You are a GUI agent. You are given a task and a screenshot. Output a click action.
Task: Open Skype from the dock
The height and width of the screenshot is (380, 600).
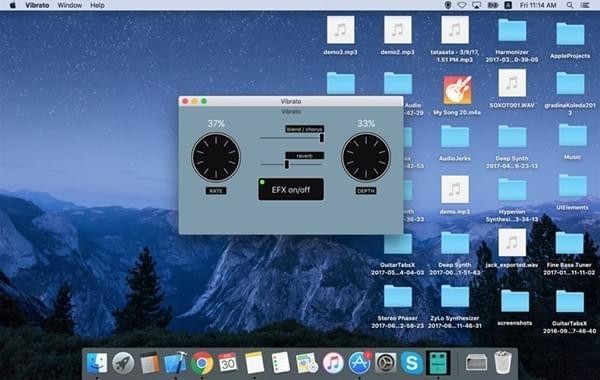tap(412, 363)
